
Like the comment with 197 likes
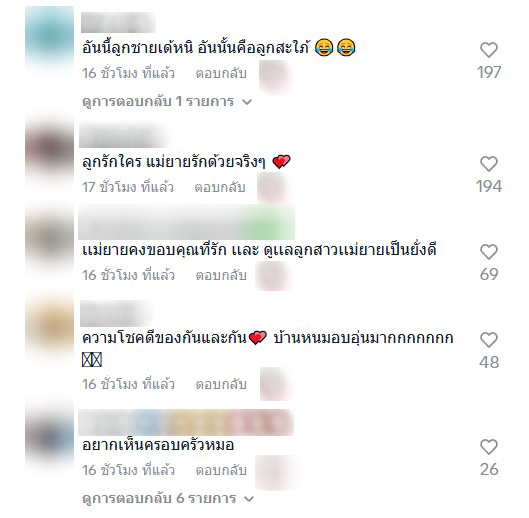(489, 50)
